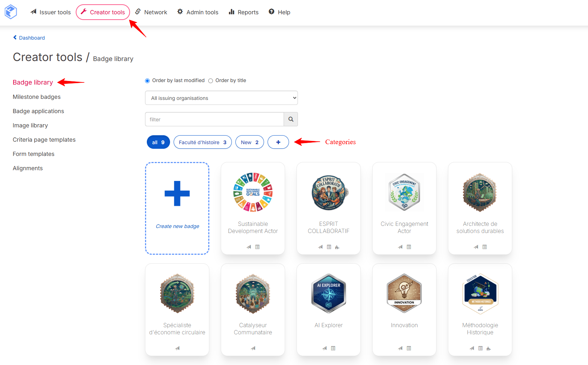Click the big plus to create new badge
Viewport: 588px width, 365px height.
point(177,194)
